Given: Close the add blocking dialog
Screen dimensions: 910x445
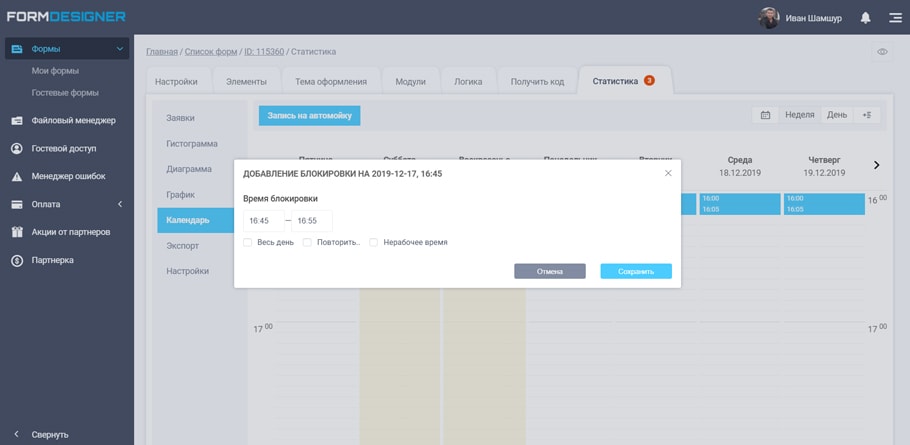Looking at the screenshot, I should [x=668, y=173].
